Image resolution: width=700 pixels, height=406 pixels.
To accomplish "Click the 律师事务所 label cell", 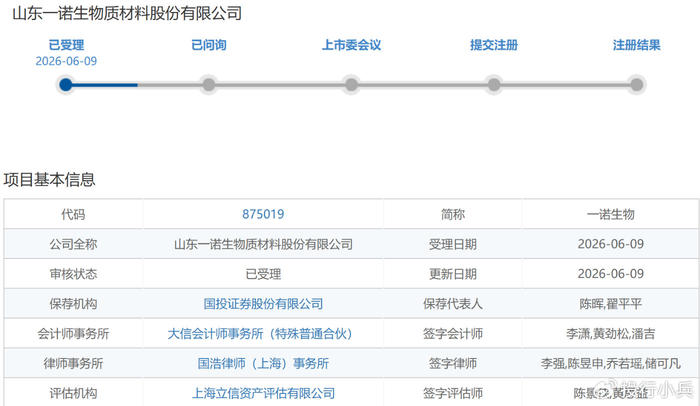I will pyautogui.click(x=73, y=364).
